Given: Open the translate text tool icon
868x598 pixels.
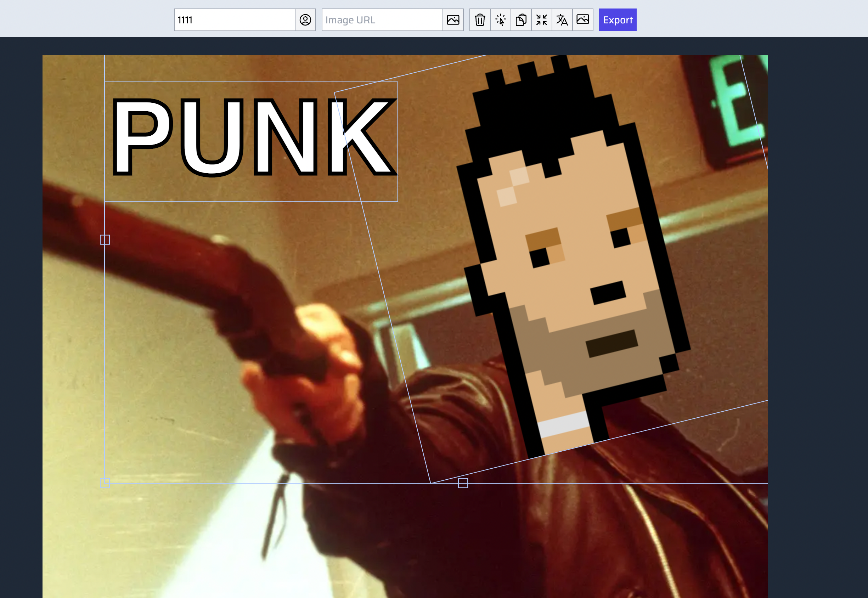Looking at the screenshot, I should click(x=562, y=20).
